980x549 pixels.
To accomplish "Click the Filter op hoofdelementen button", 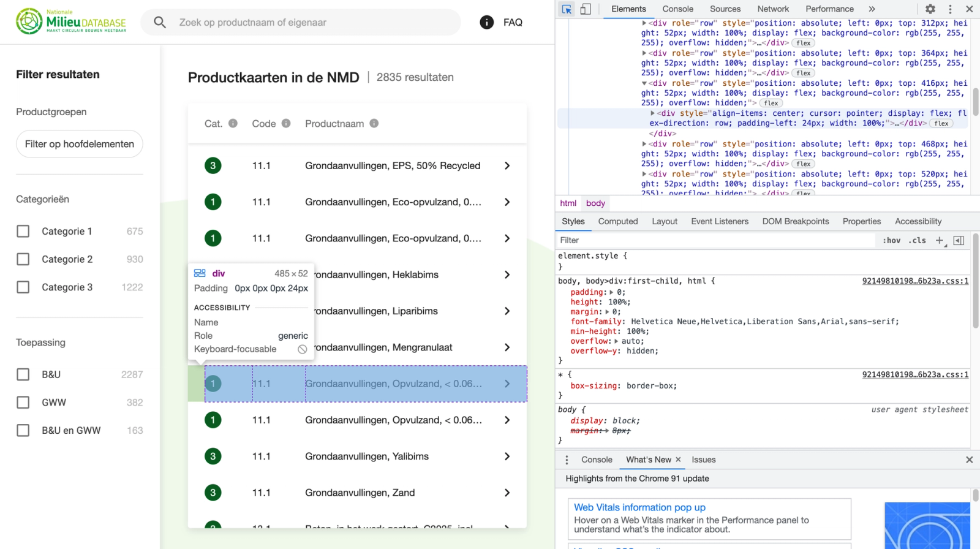I will click(80, 144).
